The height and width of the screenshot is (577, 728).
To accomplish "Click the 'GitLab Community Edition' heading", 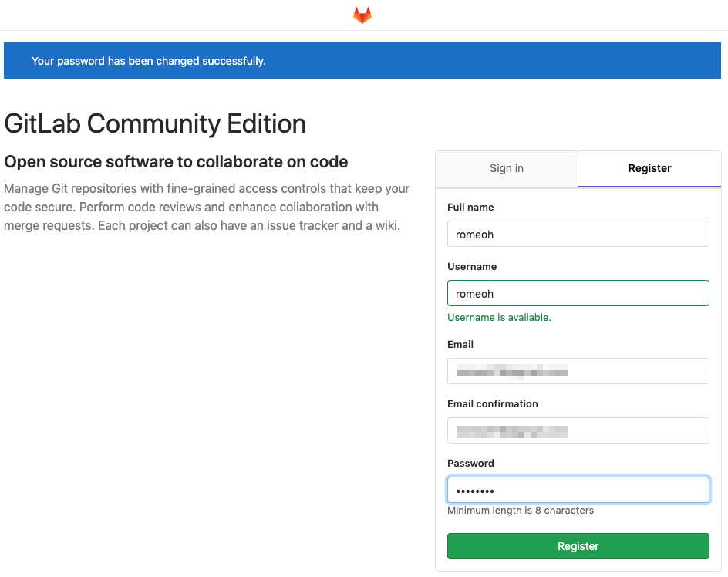I will tap(155, 123).
